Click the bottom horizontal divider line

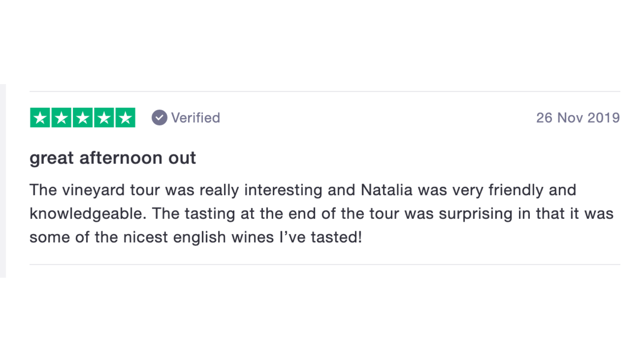(x=325, y=264)
